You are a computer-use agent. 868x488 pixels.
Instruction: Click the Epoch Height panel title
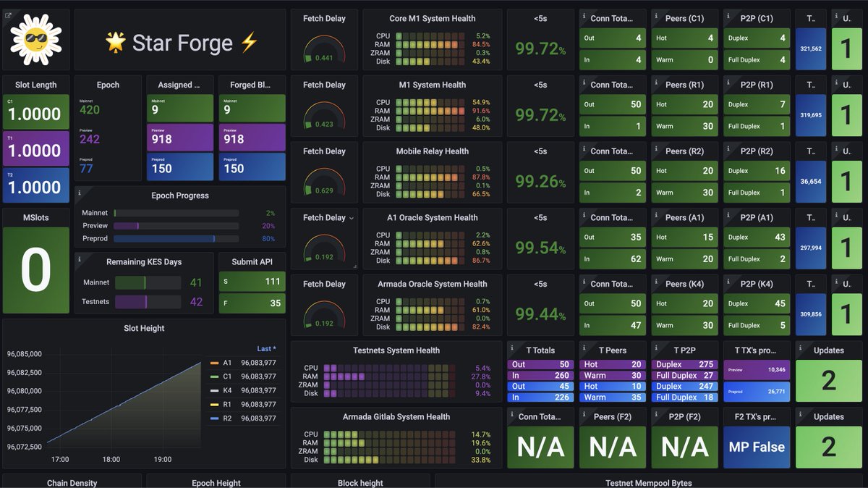[x=216, y=483]
